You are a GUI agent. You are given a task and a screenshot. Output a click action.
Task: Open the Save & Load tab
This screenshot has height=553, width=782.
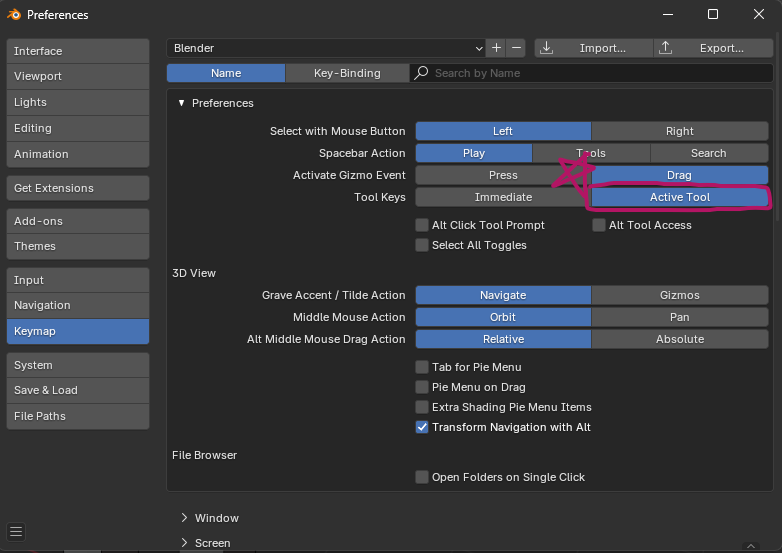click(x=78, y=390)
